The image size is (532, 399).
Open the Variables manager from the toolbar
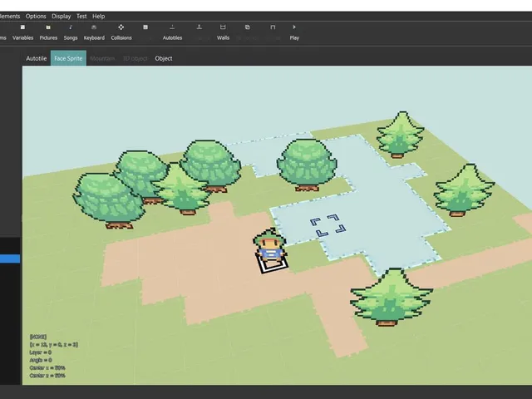22,32
